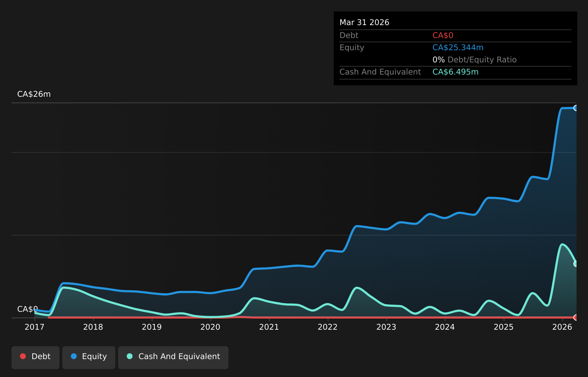Click the Equity value CA$25.344m in tooltip

[458, 47]
